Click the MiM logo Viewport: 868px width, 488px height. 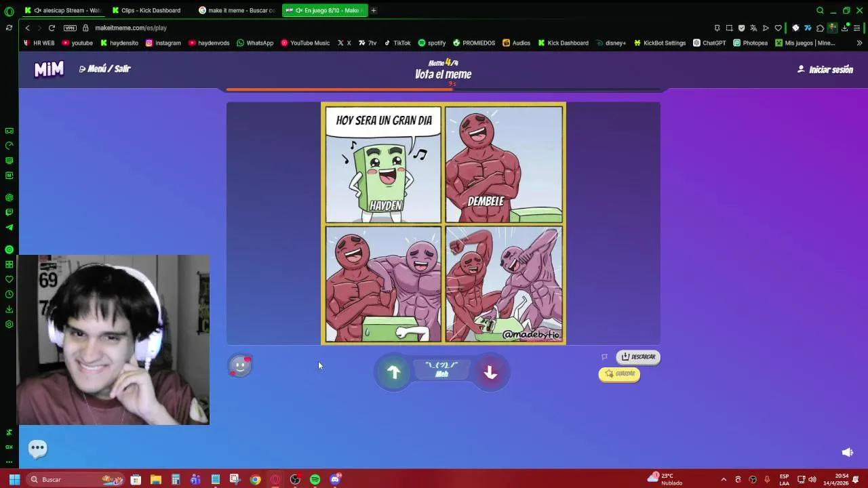pos(49,69)
